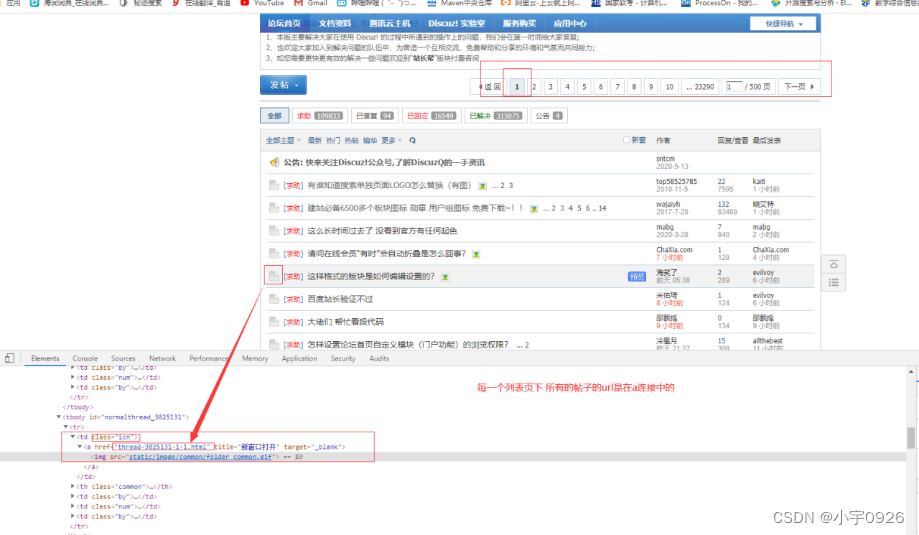The height and width of the screenshot is (535, 919).
Task: Switch to the Console tab
Action: 85,359
